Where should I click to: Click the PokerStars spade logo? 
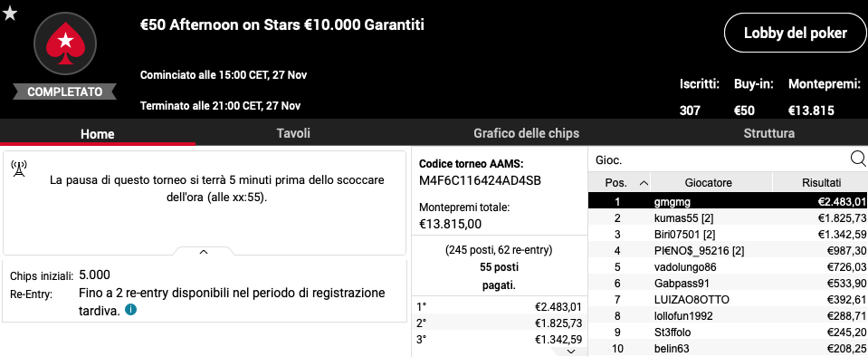65,43
